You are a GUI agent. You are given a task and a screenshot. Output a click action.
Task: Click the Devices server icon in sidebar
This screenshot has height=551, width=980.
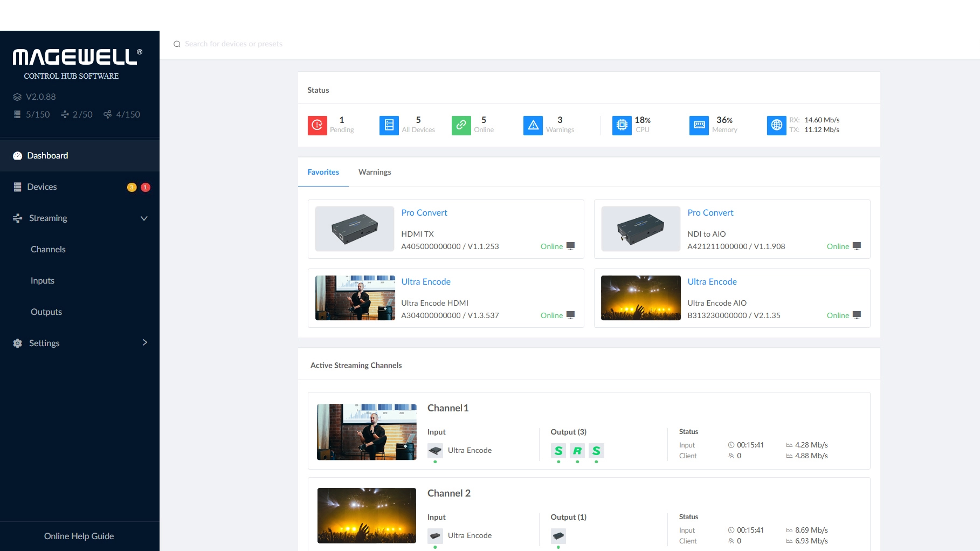coord(17,187)
